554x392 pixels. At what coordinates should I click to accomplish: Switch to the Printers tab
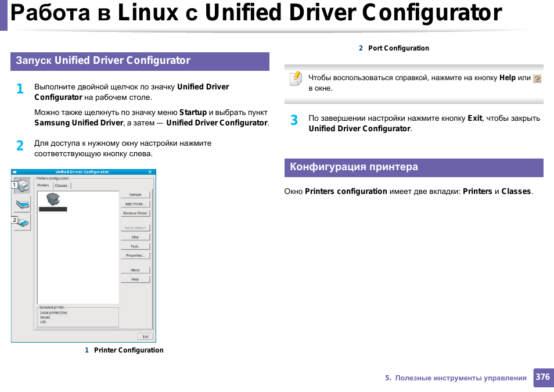[44, 185]
